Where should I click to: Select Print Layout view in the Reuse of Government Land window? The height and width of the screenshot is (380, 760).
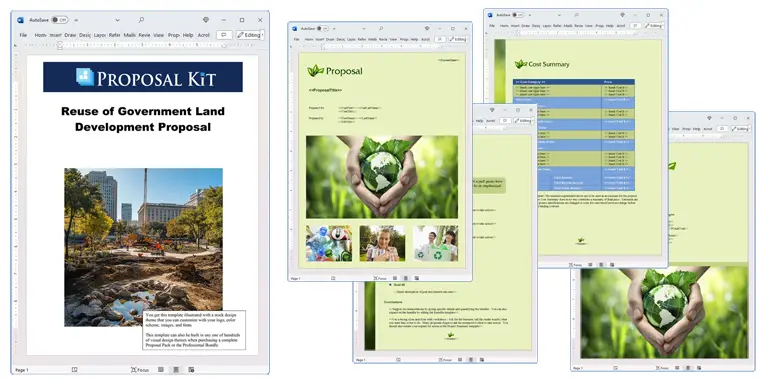coord(176,370)
